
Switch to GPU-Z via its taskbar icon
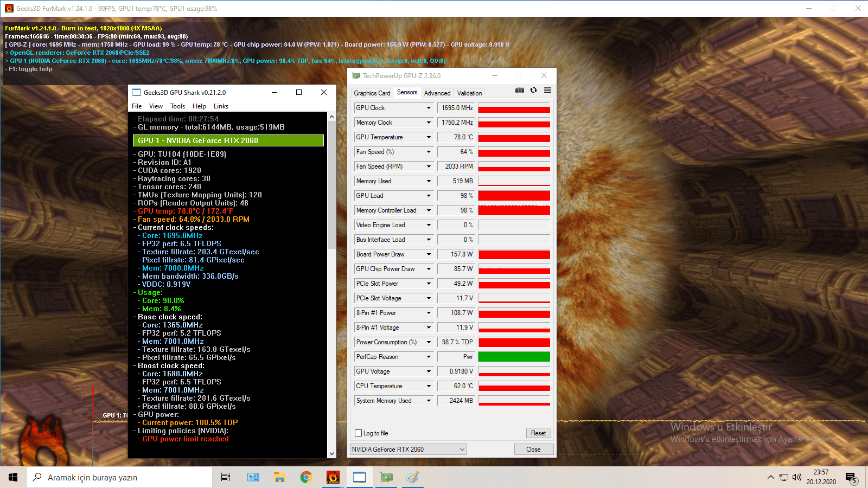pos(386,477)
